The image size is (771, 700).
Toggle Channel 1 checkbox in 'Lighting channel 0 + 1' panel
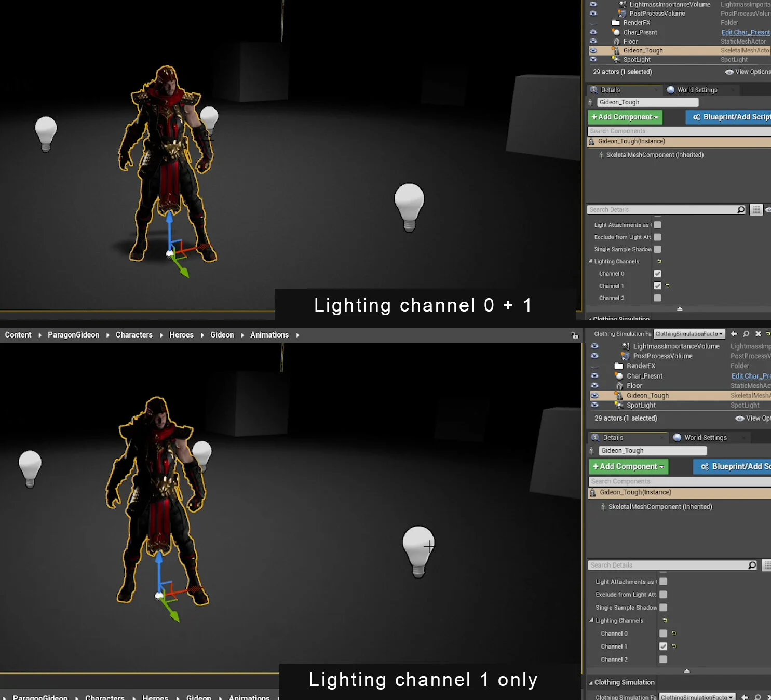[658, 286]
